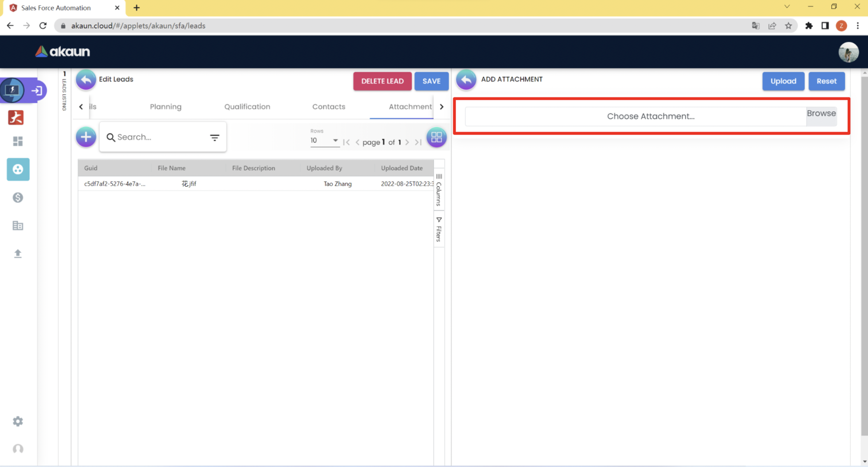This screenshot has height=467, width=868.
Task: Expand the Columns side panel
Action: (x=439, y=190)
